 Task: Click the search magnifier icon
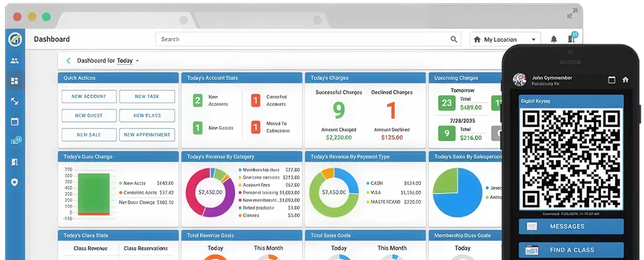(454, 39)
